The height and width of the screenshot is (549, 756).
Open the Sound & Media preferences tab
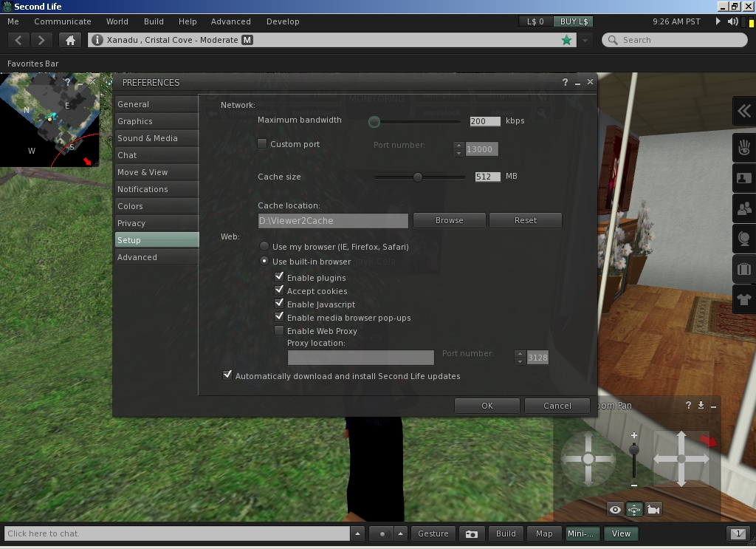click(157, 138)
